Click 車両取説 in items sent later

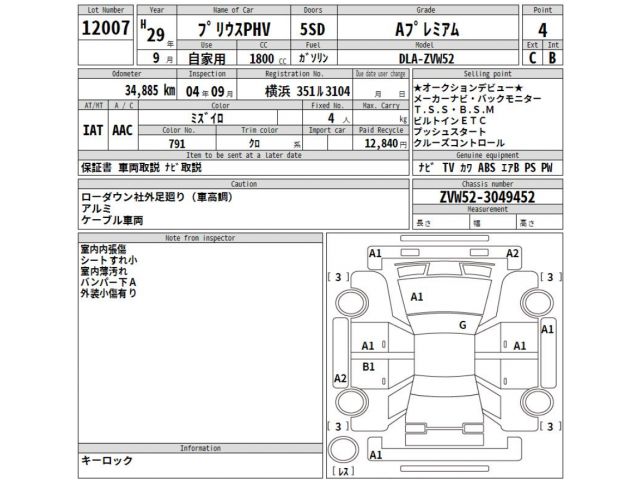[139, 167]
